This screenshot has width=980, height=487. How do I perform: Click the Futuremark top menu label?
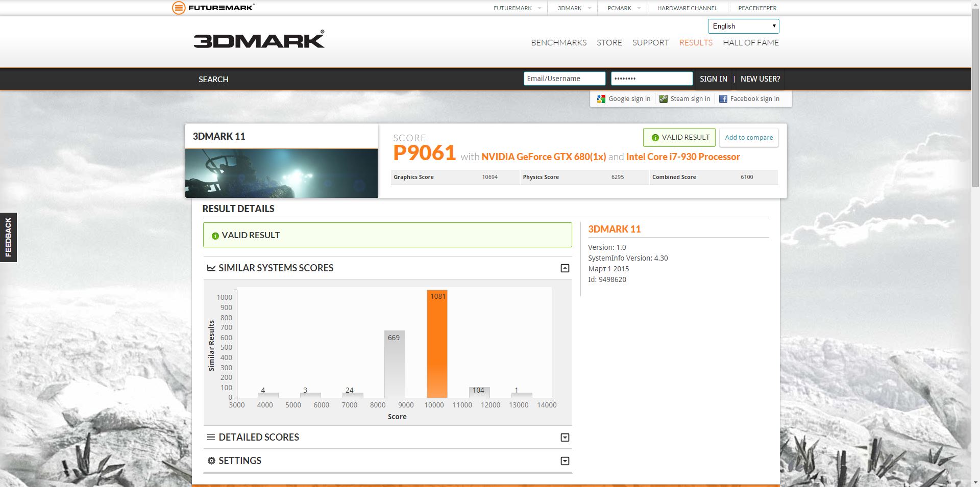click(x=512, y=8)
